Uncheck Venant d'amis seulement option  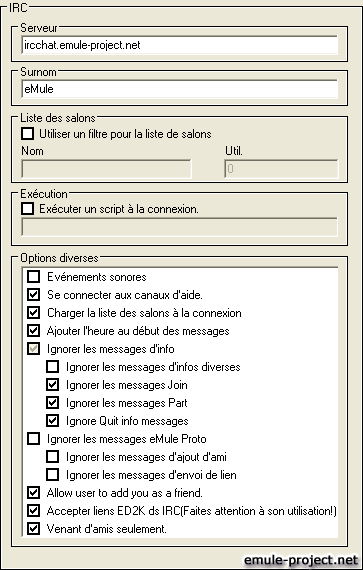(33, 529)
